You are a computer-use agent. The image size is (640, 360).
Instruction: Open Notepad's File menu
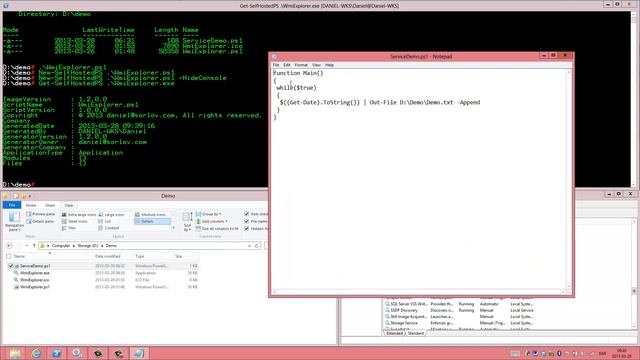tap(276, 65)
